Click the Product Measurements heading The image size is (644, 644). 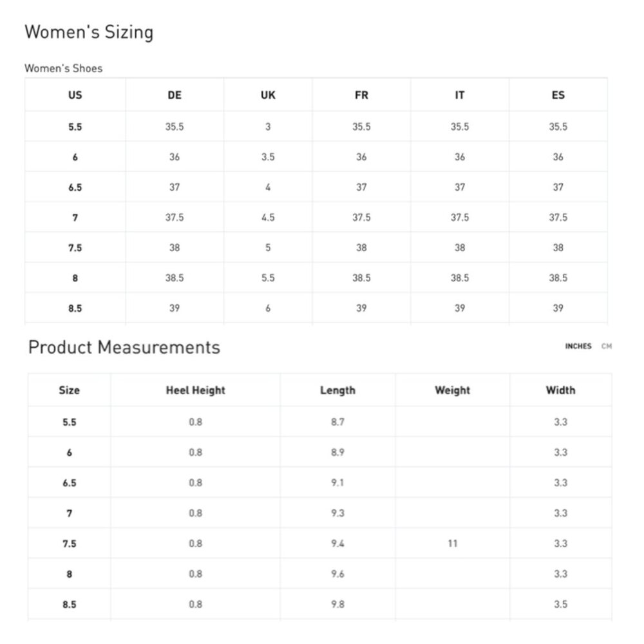point(124,348)
